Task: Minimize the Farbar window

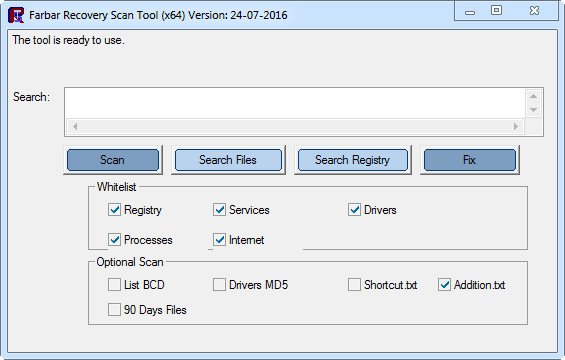Action: click(470, 12)
